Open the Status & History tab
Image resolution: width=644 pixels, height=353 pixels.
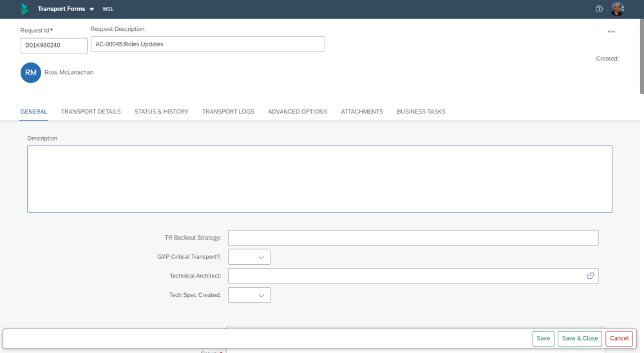pos(162,112)
